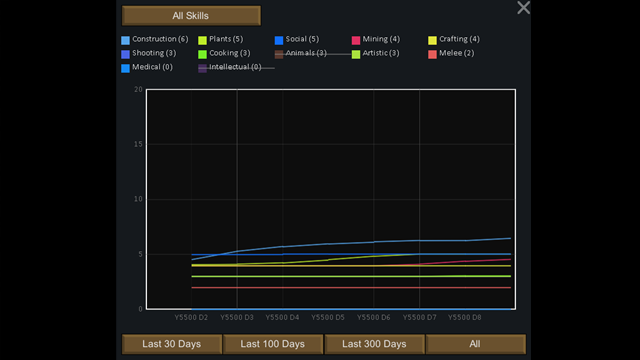Toggle the Artistic (3) legend entry
The width and height of the screenshot is (640, 360).
click(x=376, y=53)
